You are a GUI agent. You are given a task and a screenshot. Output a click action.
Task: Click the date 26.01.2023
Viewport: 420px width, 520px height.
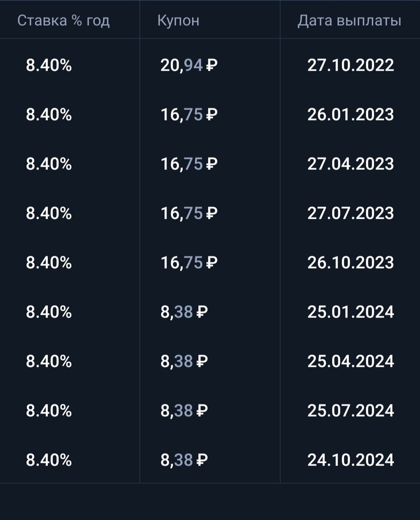[x=351, y=115]
